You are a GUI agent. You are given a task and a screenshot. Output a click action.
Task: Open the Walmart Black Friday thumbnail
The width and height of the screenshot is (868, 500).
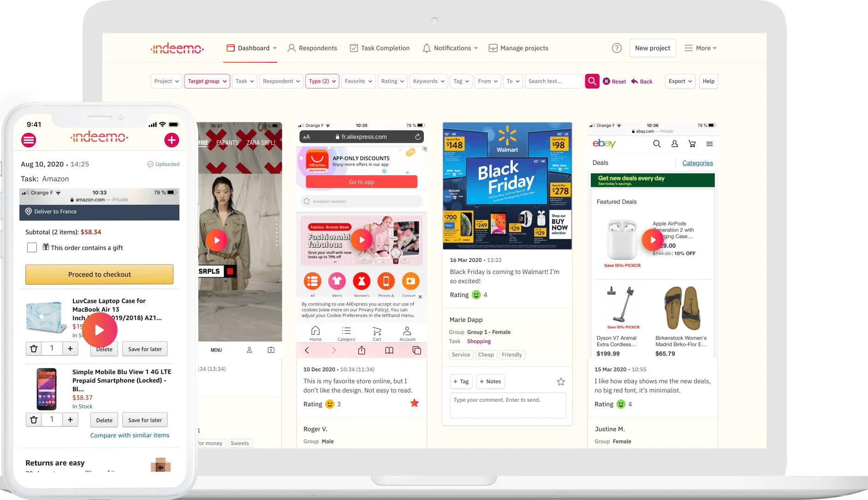[x=507, y=186]
